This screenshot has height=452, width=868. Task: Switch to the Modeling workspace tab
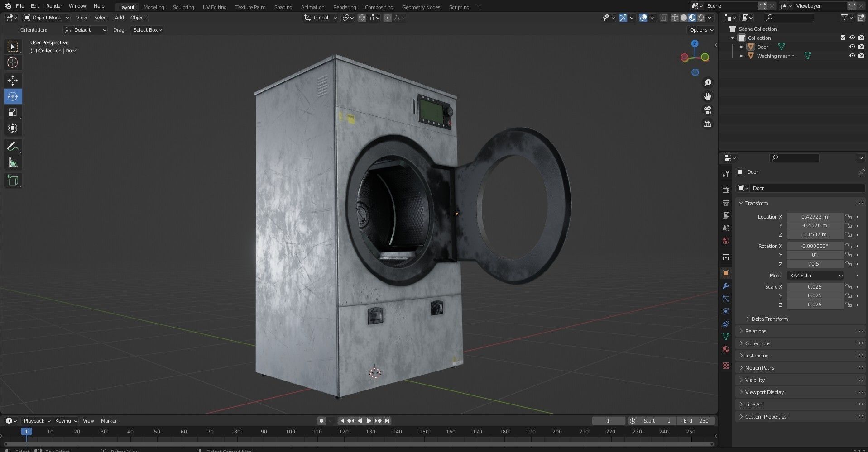click(x=153, y=7)
